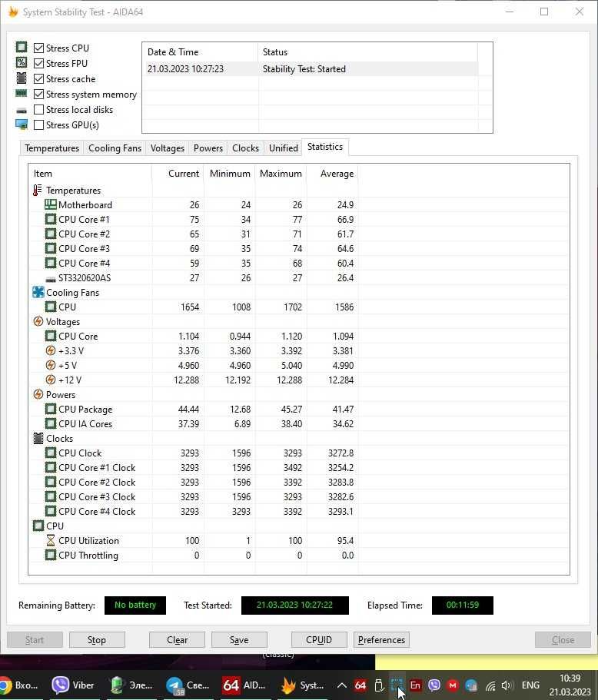Click the thermometer icon of the Temperatures group
Screen dimensions: 598x700
tap(38, 191)
